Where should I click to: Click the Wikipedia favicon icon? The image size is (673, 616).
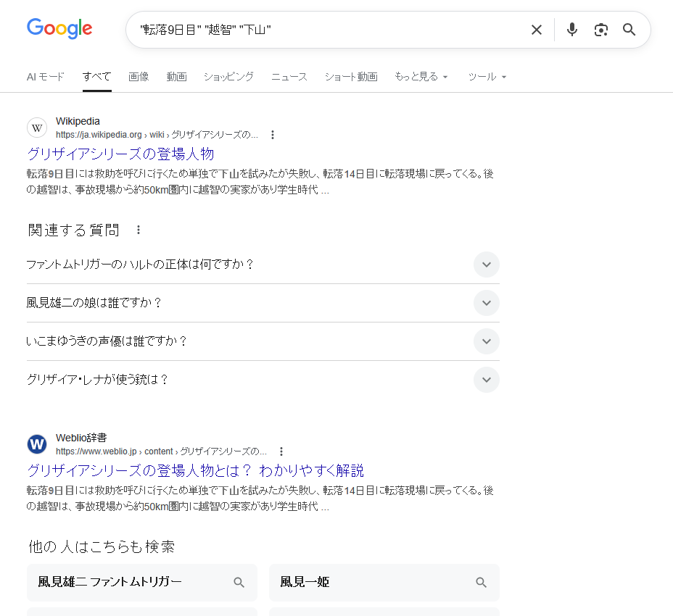[x=37, y=128]
